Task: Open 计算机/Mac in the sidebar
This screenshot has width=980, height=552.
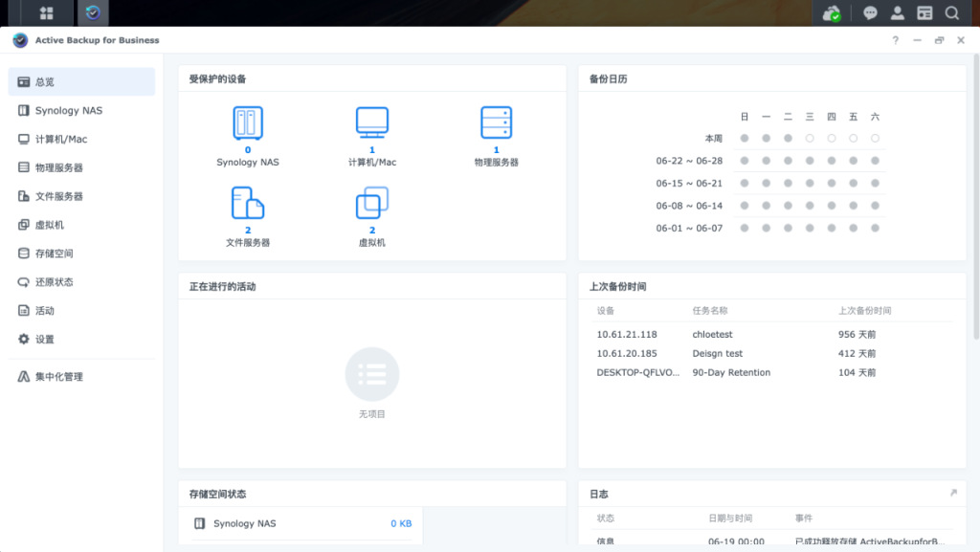Action: [x=82, y=140]
